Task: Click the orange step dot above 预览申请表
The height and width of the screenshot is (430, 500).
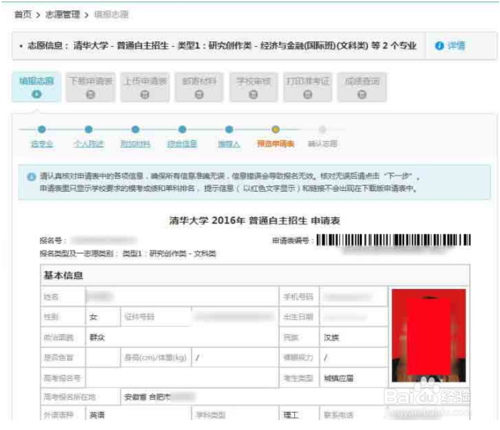Action: point(275,129)
